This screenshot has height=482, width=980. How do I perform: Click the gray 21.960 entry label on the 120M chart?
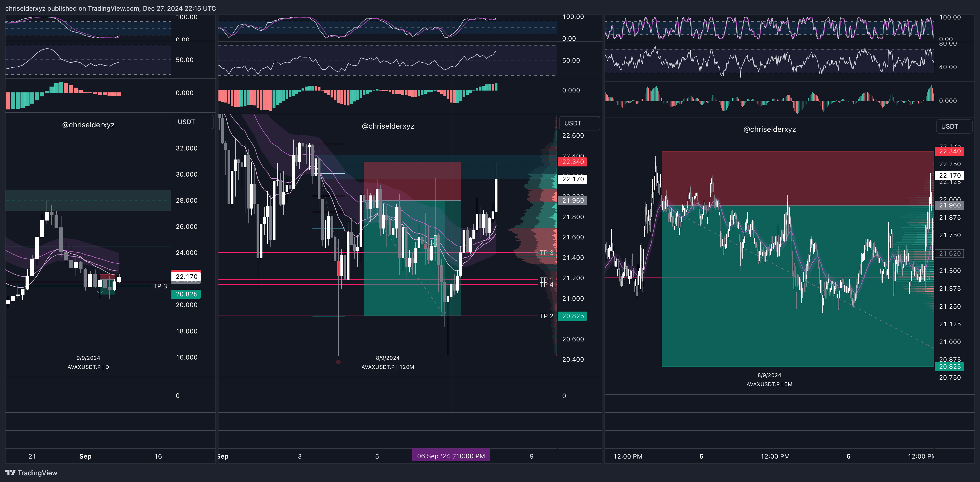(x=573, y=200)
